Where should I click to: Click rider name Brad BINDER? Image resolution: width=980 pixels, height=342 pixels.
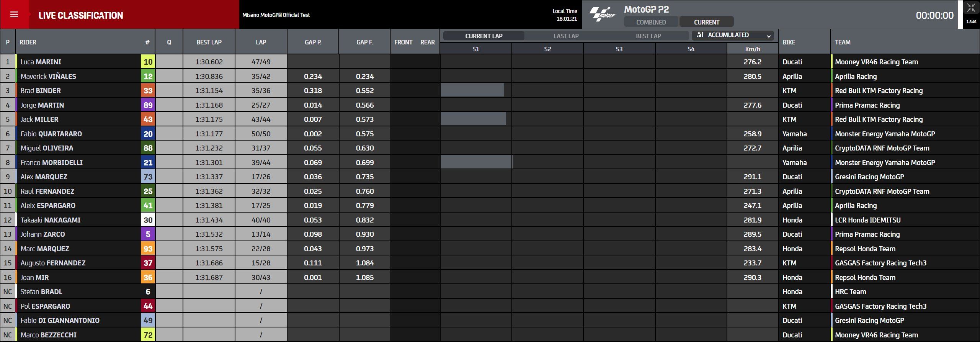point(41,91)
